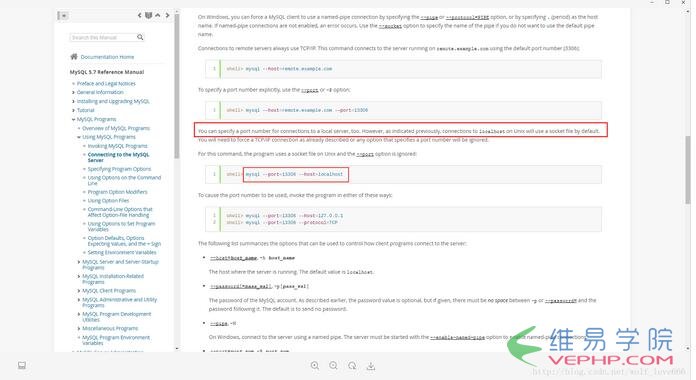This screenshot has height=380, width=696.
Task: Open Specifying Program Options
Action: click(119, 169)
